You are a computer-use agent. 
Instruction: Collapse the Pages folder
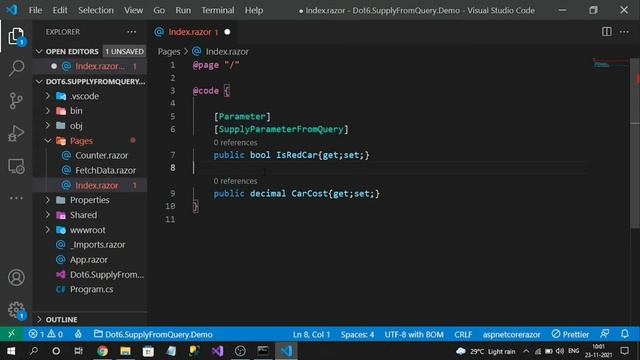[48, 141]
